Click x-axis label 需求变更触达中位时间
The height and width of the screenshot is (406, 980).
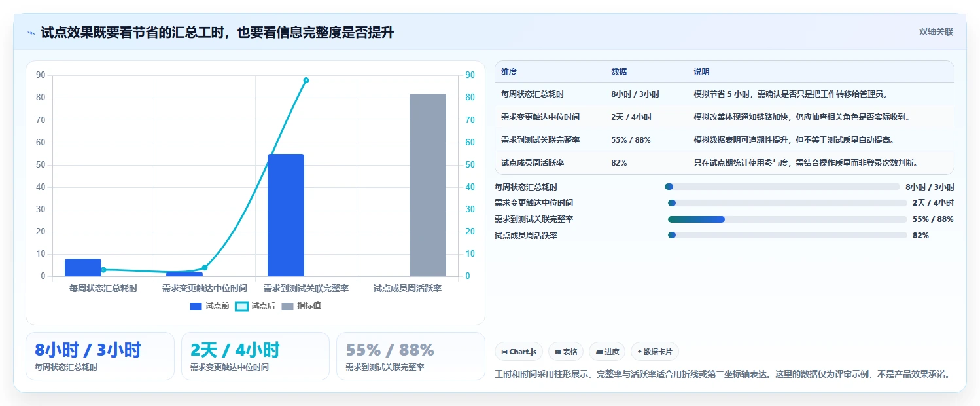(x=205, y=288)
